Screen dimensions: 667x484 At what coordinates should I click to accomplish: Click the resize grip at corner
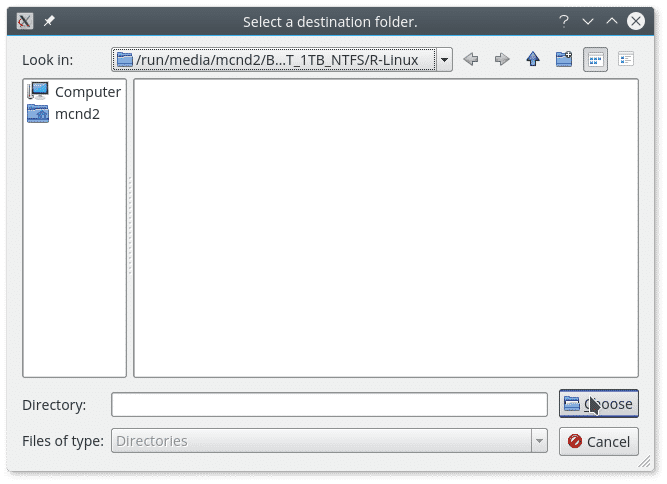[644, 461]
